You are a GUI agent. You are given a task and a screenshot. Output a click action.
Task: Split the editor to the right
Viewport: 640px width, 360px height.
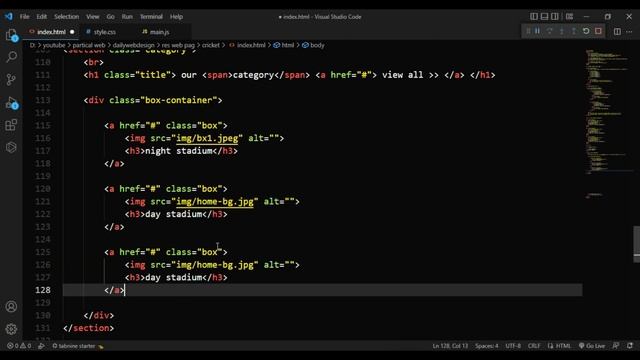tap(617, 31)
